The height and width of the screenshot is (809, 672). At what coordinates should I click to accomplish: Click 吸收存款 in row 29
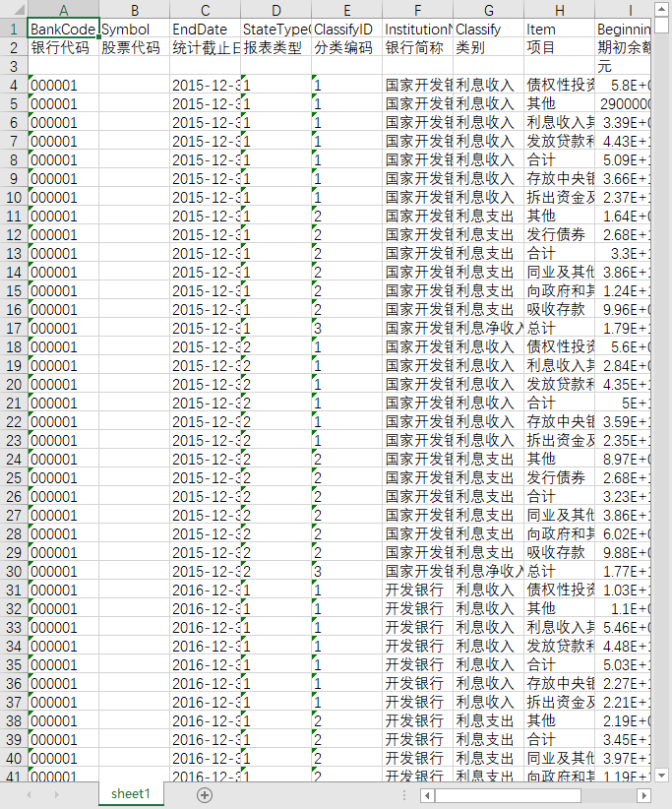click(559, 552)
